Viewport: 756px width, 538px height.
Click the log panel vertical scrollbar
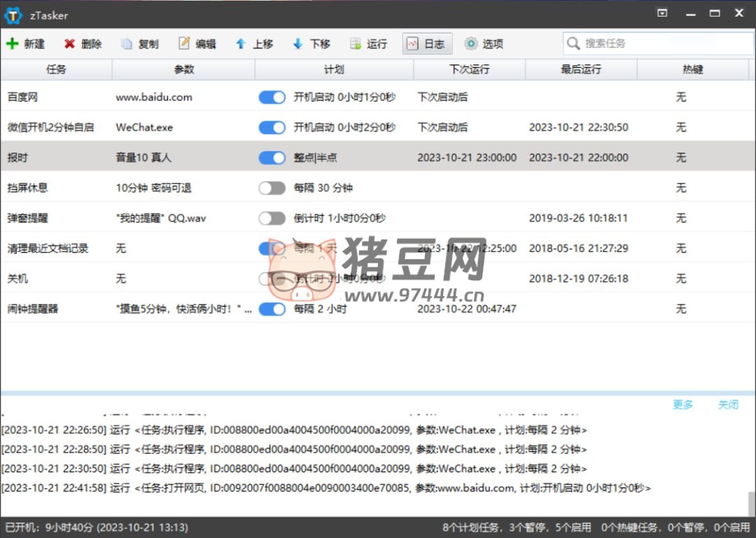(x=751, y=503)
